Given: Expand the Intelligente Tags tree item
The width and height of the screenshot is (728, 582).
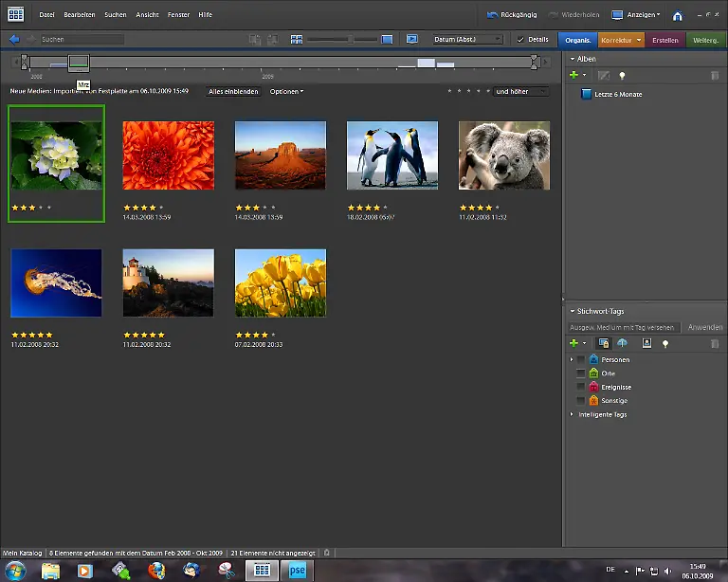Looking at the screenshot, I should tap(572, 414).
